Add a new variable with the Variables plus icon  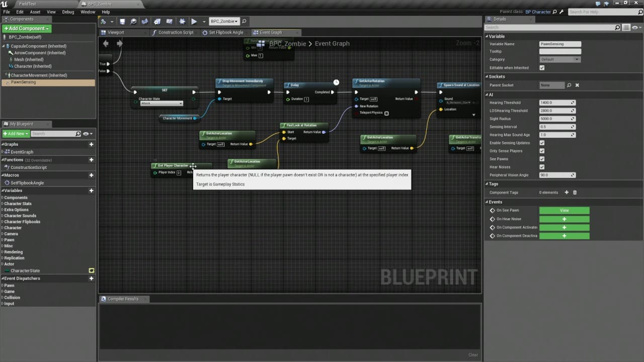(91, 191)
